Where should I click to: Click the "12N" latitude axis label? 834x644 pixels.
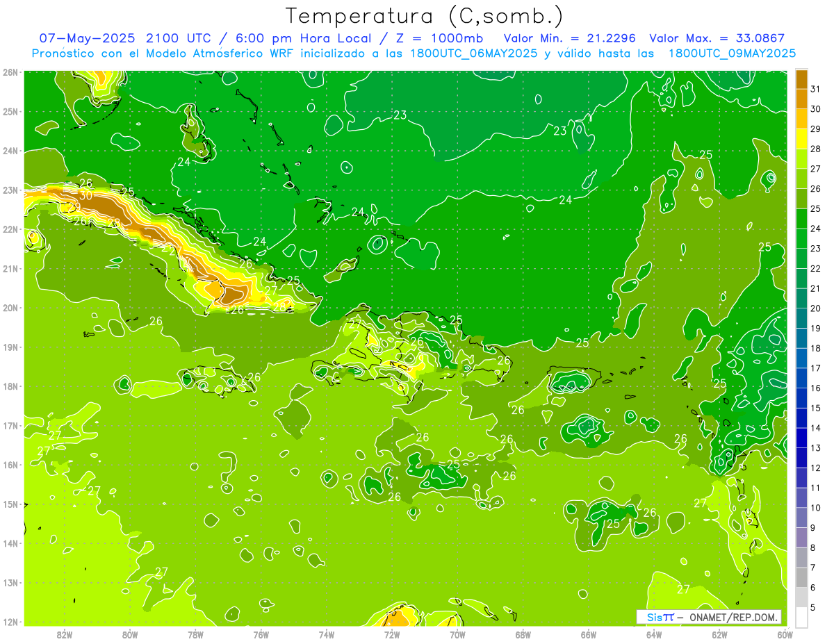(10, 622)
